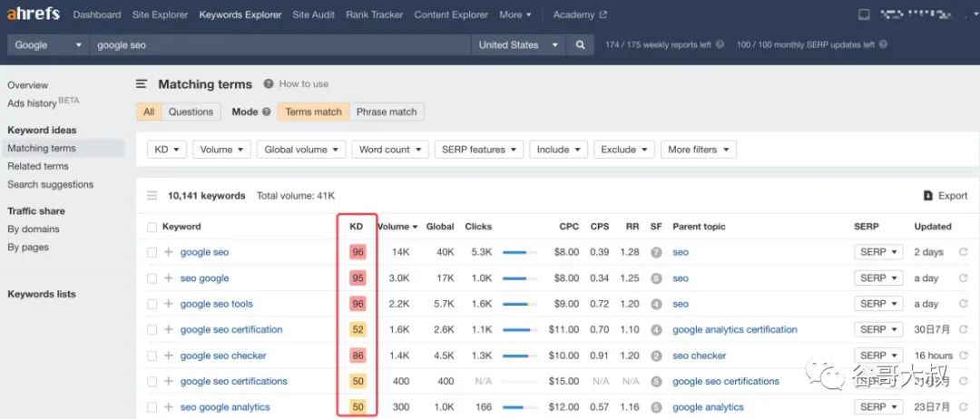Click the clicks bar for google seo row
The height and width of the screenshot is (419, 980).
click(520, 252)
